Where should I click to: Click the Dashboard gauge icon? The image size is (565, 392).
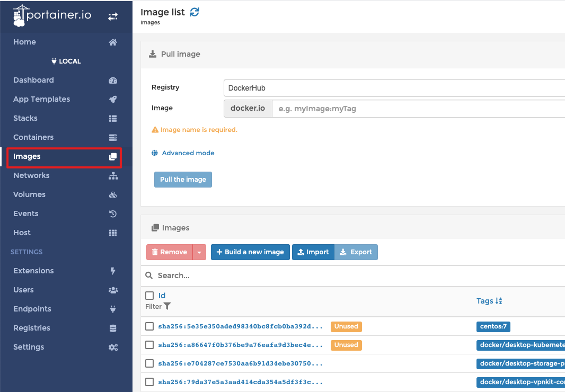point(112,81)
